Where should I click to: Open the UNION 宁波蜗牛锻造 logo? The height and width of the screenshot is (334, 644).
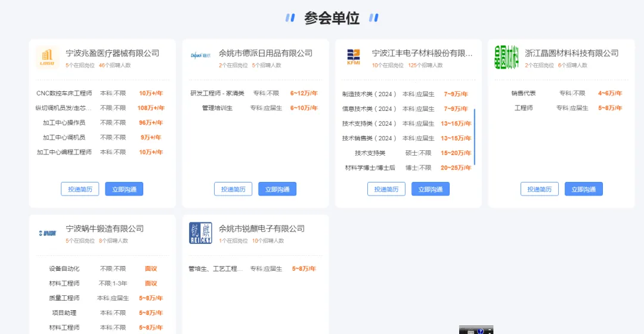pyautogui.click(x=47, y=233)
